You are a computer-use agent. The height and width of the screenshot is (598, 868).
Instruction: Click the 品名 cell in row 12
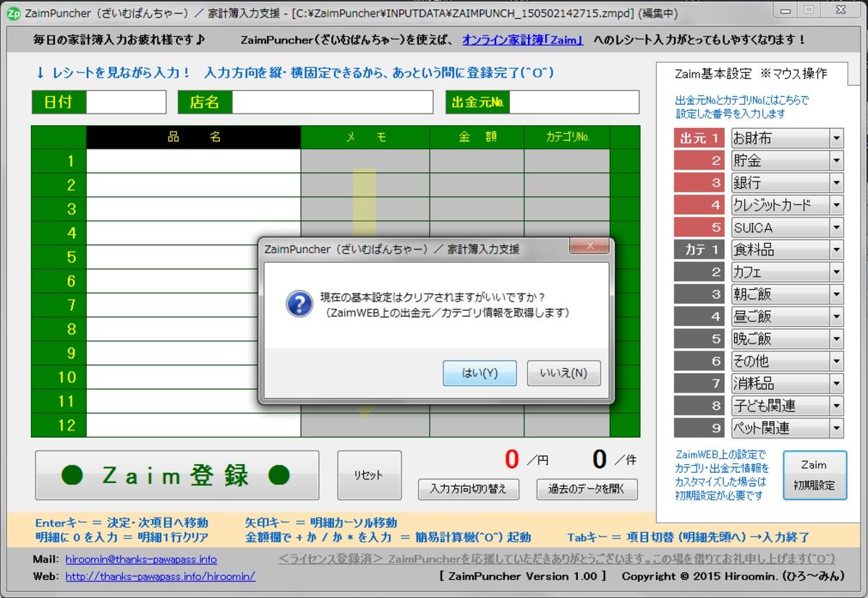193,425
